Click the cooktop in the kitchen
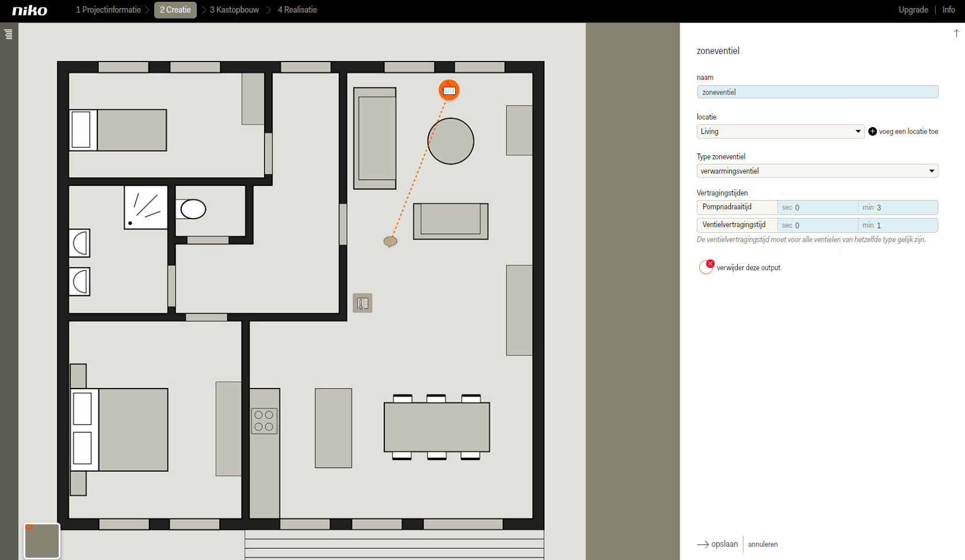 click(264, 421)
